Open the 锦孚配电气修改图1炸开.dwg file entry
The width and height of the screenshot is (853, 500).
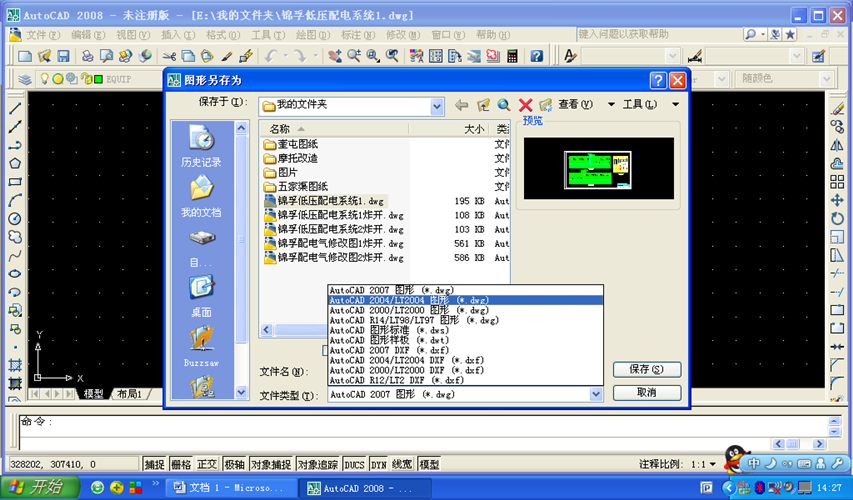[x=333, y=243]
